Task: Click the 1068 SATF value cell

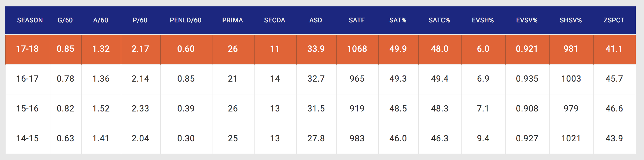Action: pos(357,49)
